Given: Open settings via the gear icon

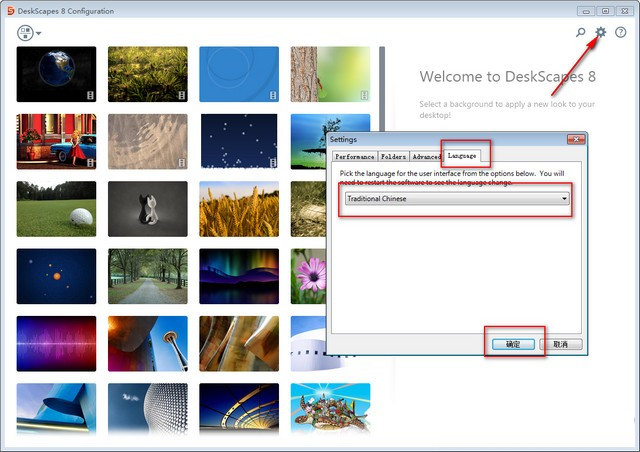Looking at the screenshot, I should pyautogui.click(x=601, y=33).
